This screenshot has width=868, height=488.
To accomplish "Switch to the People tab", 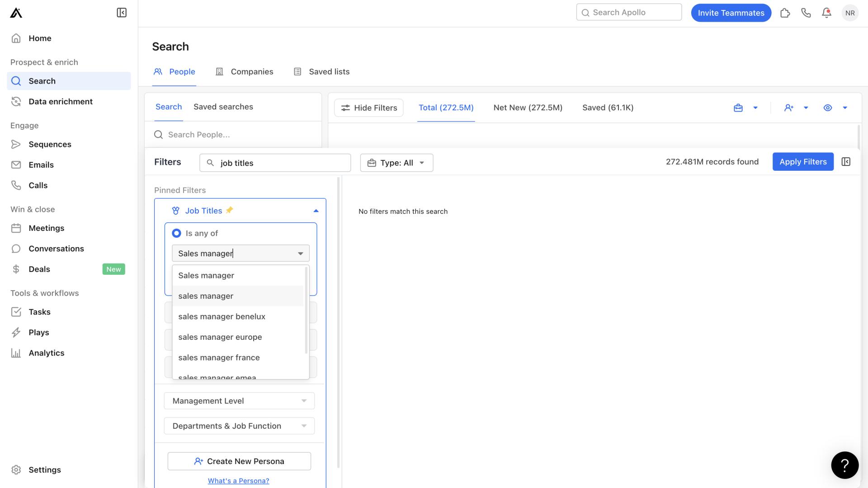I will click(175, 72).
